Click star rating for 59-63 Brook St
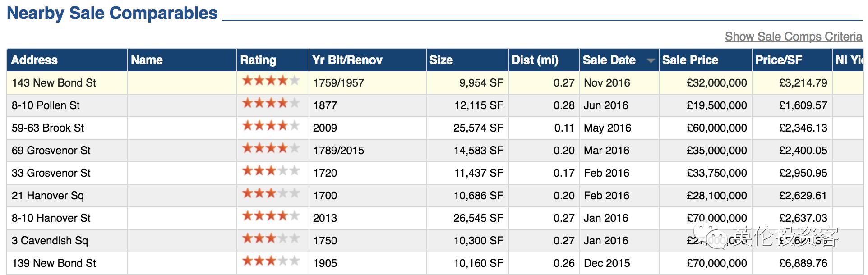The width and height of the screenshot is (868, 275). click(271, 126)
